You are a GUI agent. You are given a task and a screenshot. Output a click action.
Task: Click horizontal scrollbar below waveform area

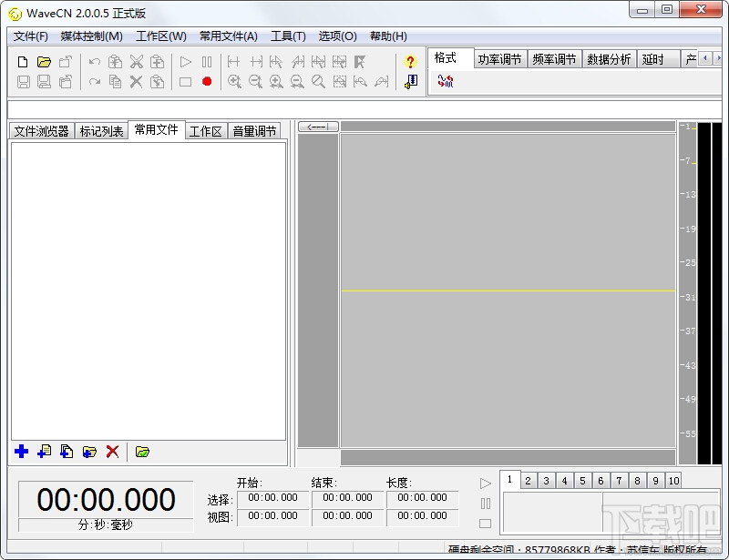[508, 457]
